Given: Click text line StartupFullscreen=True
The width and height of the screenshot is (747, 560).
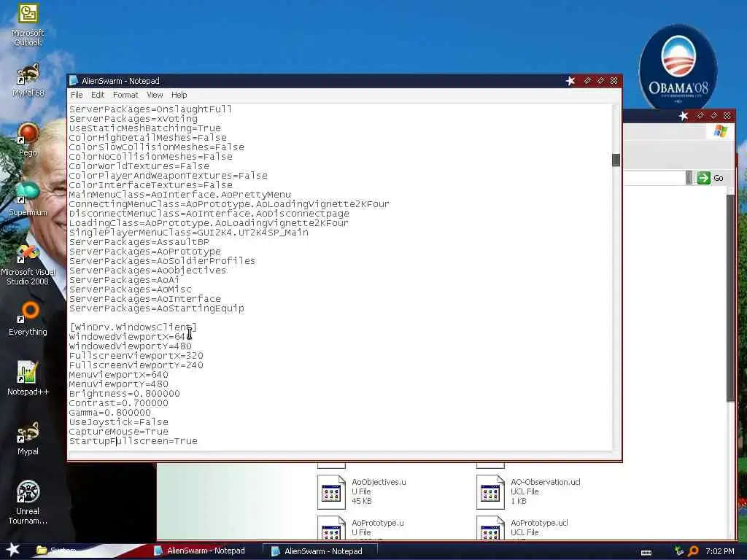Looking at the screenshot, I should (133, 441).
